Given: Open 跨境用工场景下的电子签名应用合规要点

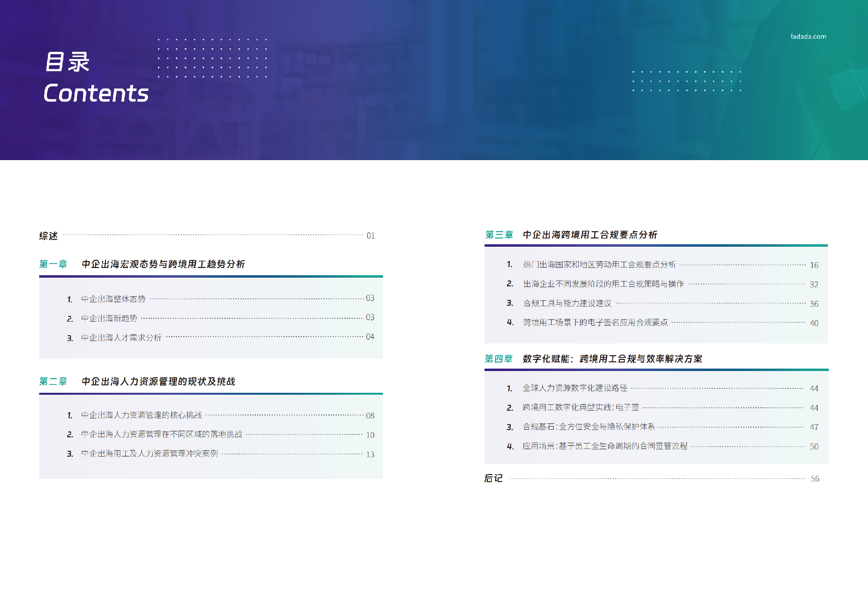Looking at the screenshot, I should [595, 323].
